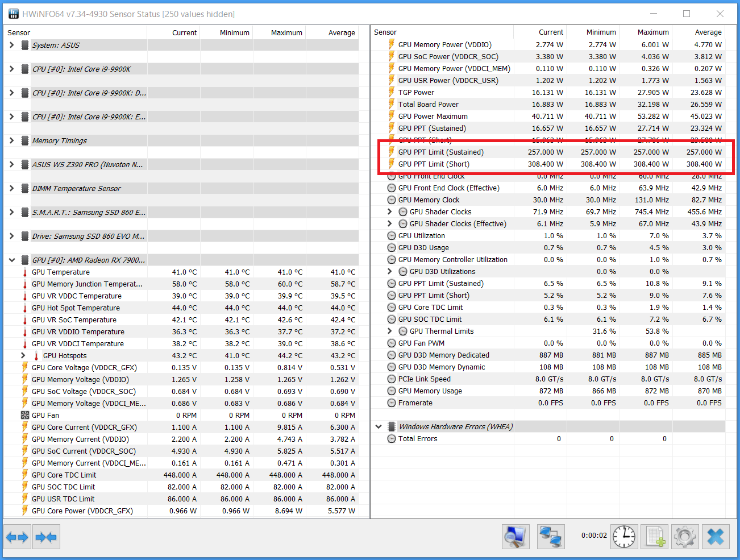
Task: Click the lightning icon beside TGP Power
Action: 392,92
